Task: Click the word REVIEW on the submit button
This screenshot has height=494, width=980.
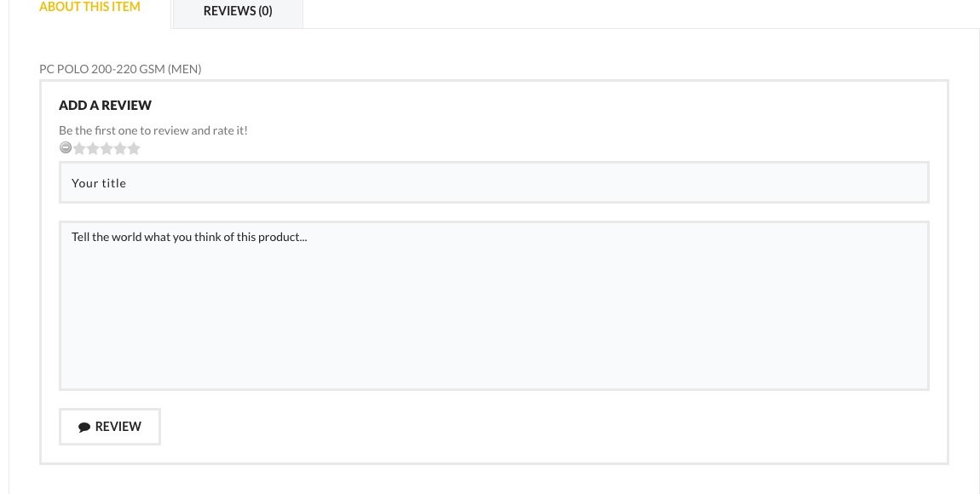Action: click(x=118, y=427)
